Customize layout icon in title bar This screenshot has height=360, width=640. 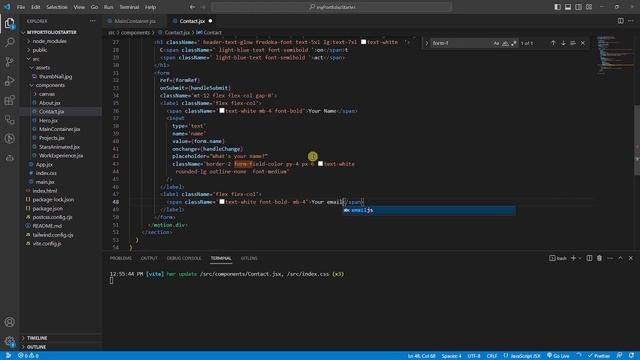(589, 7)
